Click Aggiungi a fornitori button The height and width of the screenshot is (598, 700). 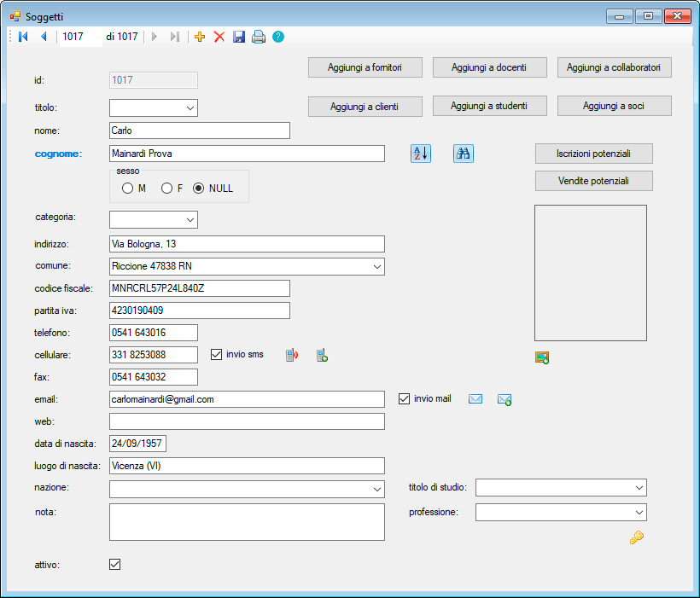(x=365, y=67)
